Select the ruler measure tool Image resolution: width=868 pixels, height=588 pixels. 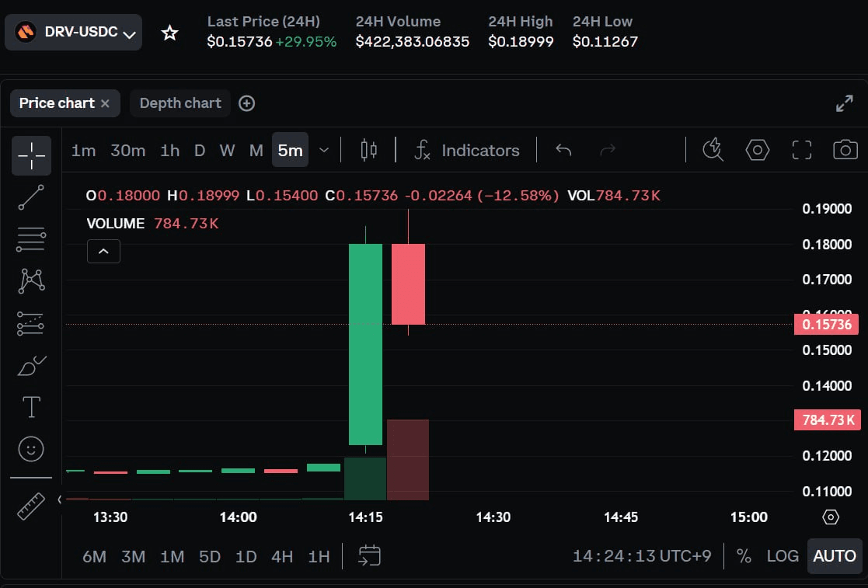pos(31,506)
